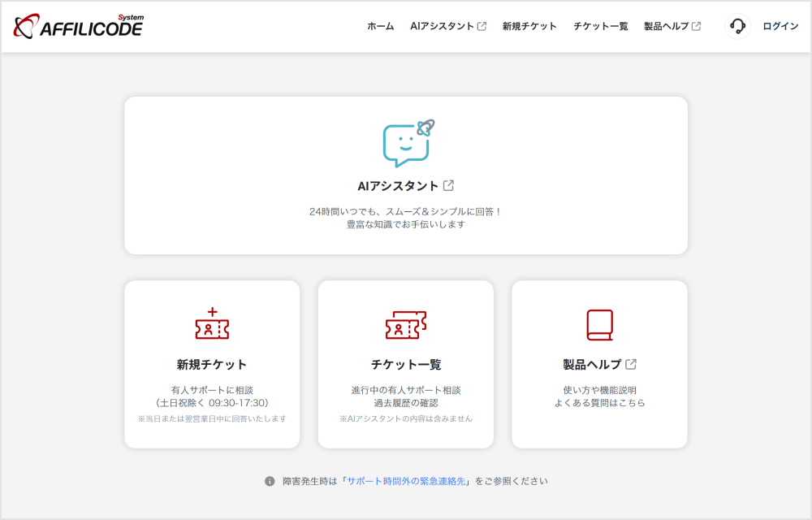Viewport: 812px width, 520px height.
Task: Click the headset support icon in header
Action: [x=737, y=26]
